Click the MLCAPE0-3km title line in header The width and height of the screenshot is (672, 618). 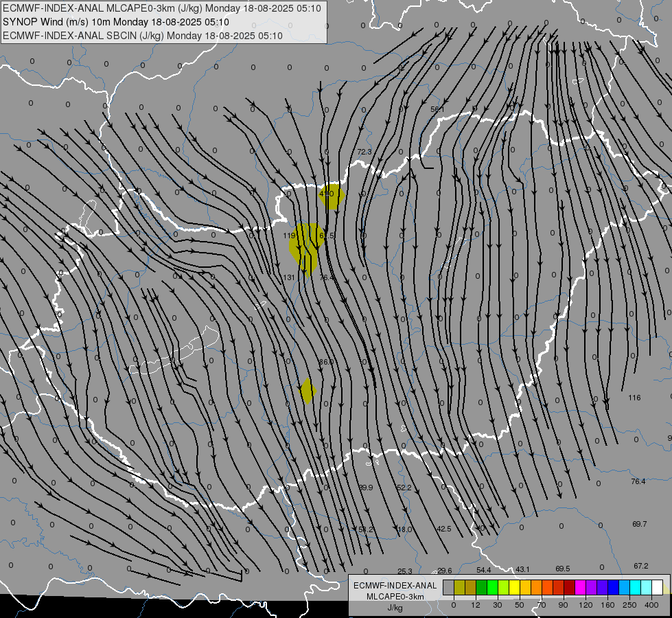coord(161,8)
